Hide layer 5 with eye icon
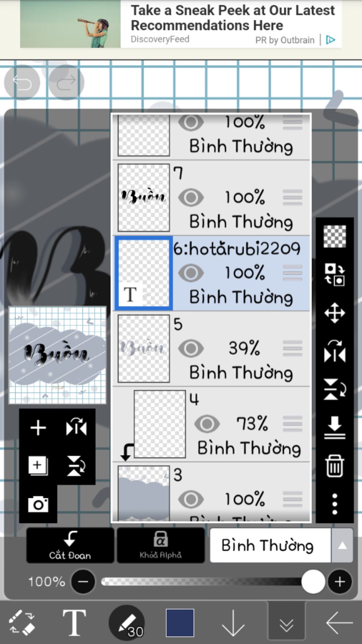This screenshot has height=644, width=362. pyautogui.click(x=191, y=349)
